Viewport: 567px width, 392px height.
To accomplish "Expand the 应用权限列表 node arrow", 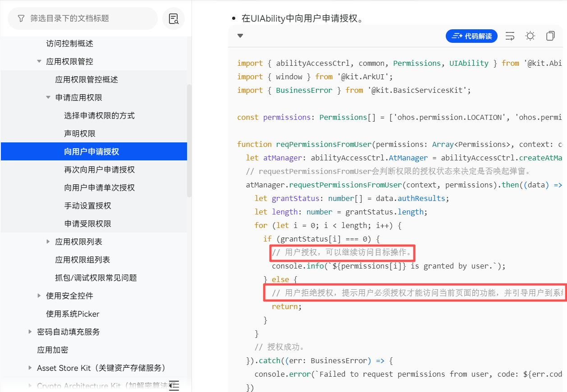I will coord(48,242).
